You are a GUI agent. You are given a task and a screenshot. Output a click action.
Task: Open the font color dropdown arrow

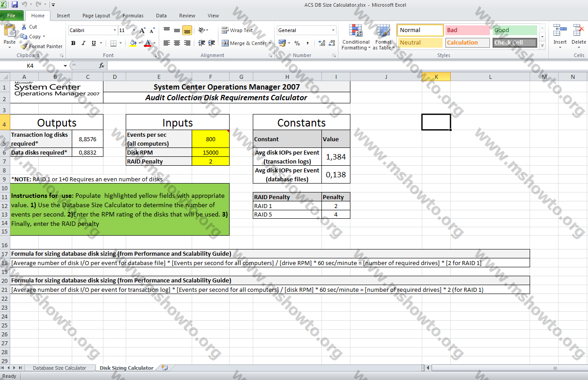tap(154, 43)
